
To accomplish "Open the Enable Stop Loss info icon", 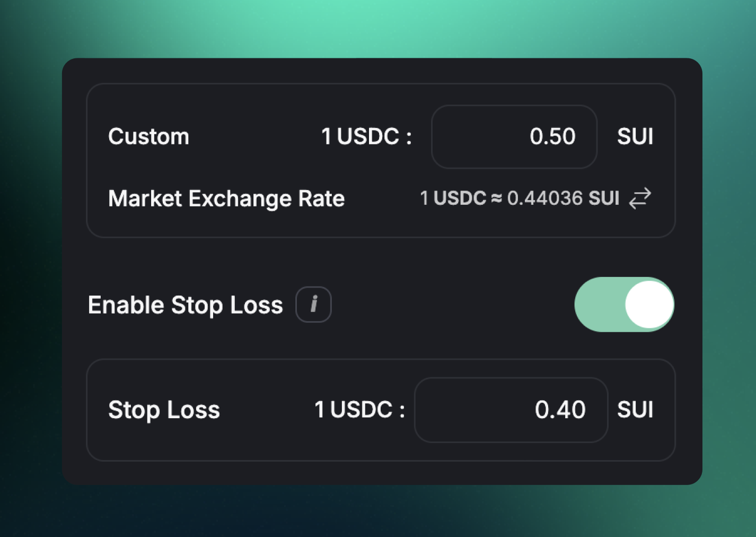I will 313,305.
